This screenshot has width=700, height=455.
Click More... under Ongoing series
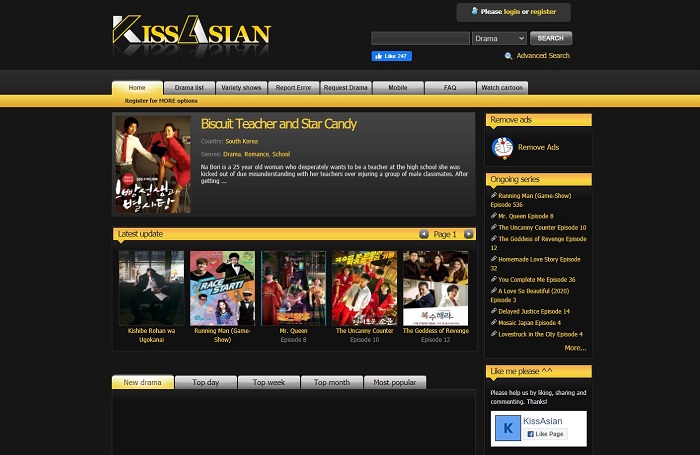575,348
